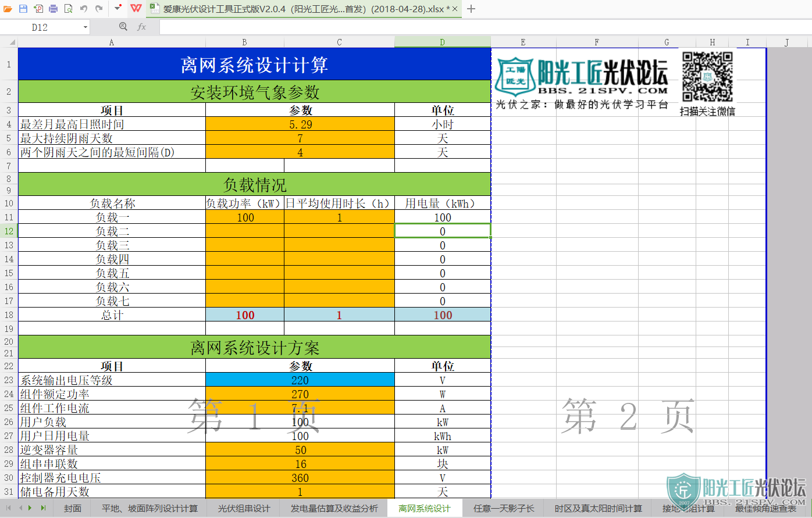Select row 12 header

[9, 231]
